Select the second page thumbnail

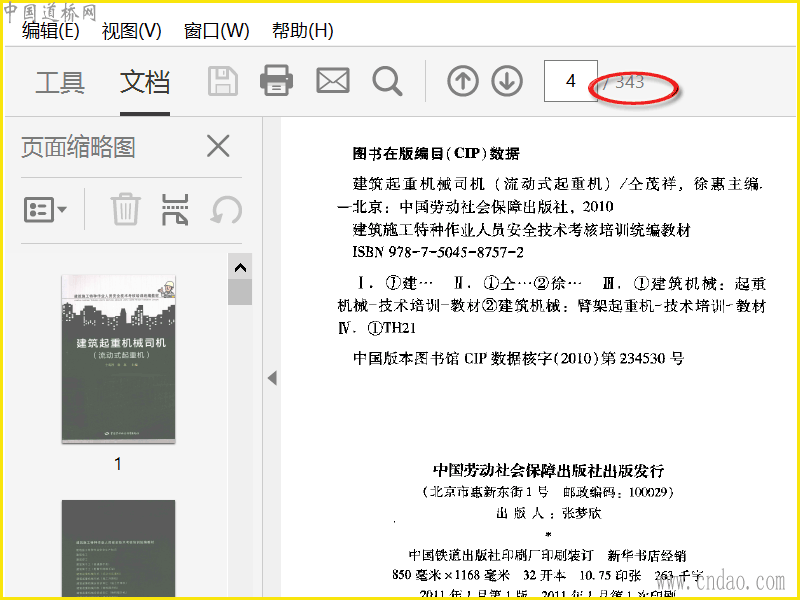click(118, 548)
